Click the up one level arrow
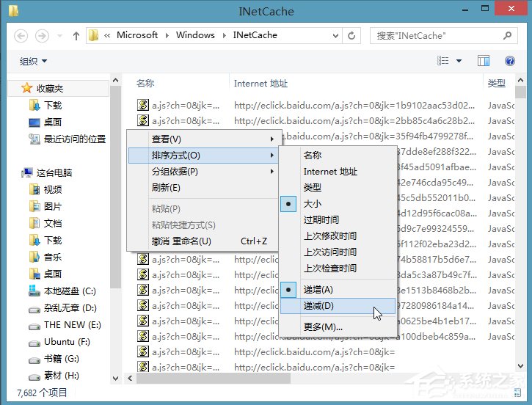Image resolution: width=532 pixels, height=405 pixels. coord(76,35)
